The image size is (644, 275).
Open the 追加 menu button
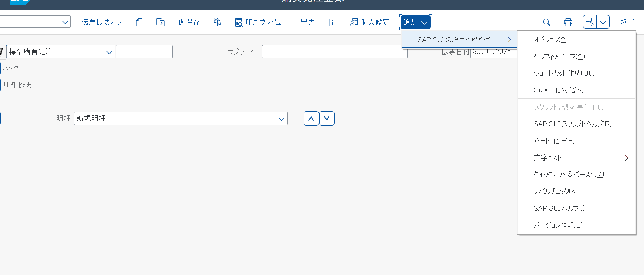416,22
